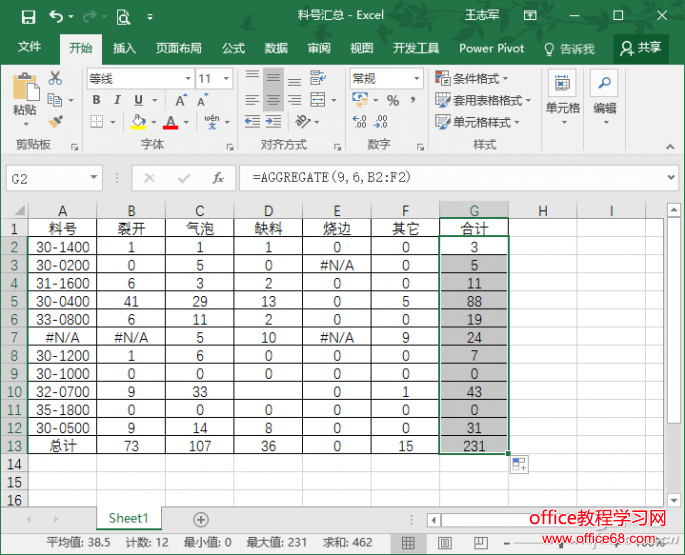
Task: Click the Format Painter brush icon
Action: pos(55,121)
